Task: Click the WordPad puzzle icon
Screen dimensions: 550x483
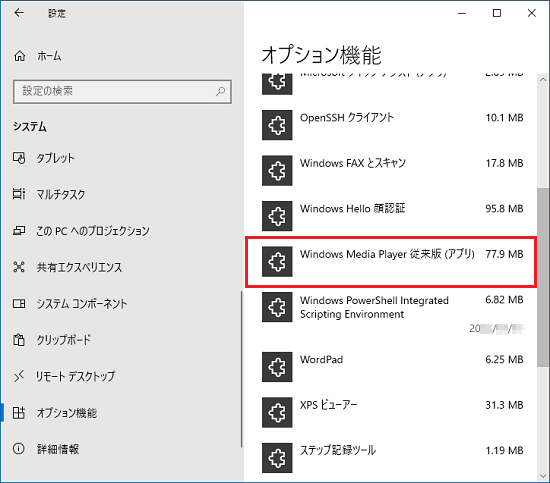Action: point(277,367)
